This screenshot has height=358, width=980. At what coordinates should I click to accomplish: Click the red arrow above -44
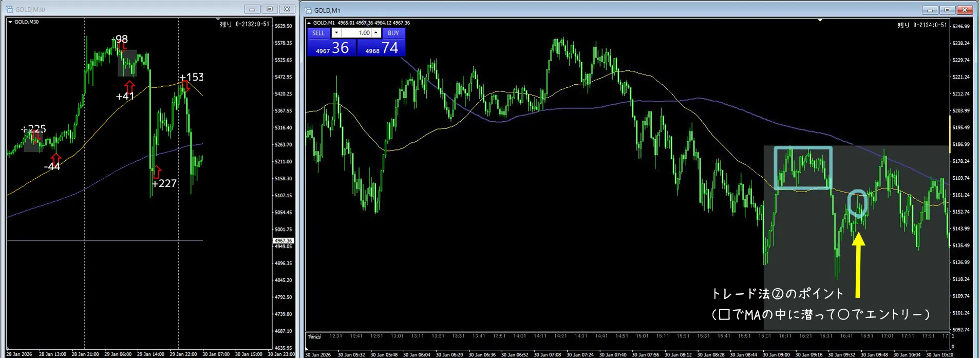(x=55, y=158)
